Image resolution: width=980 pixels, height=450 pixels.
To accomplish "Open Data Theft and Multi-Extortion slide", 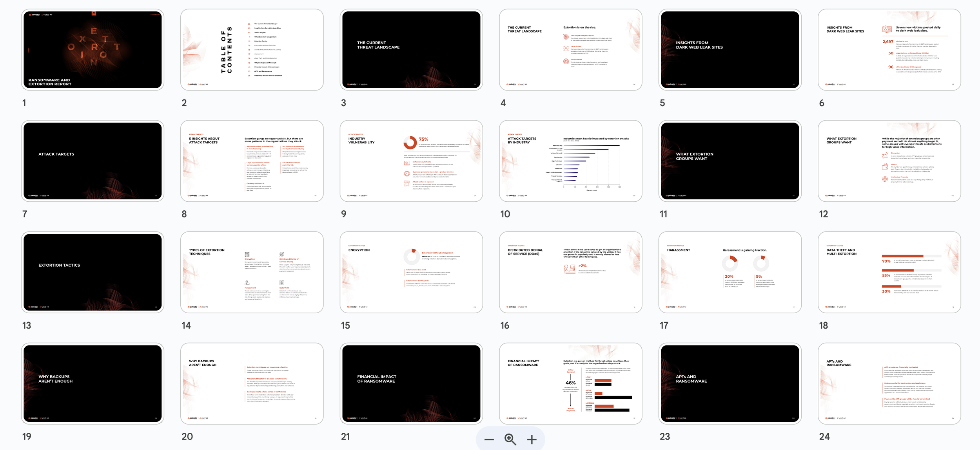I will coord(889,272).
